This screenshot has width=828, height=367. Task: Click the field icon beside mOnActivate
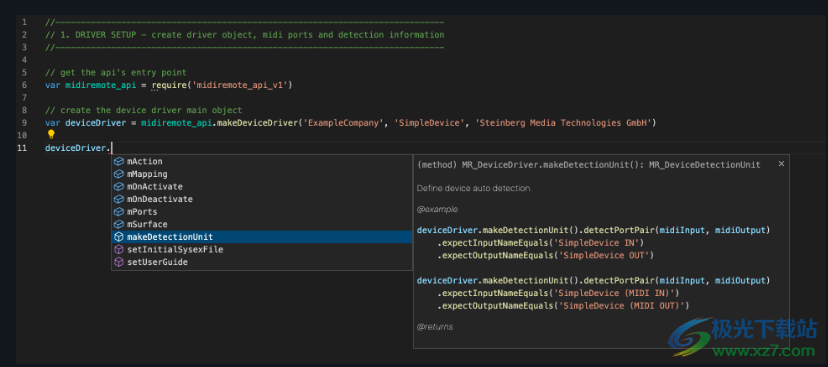tap(119, 186)
